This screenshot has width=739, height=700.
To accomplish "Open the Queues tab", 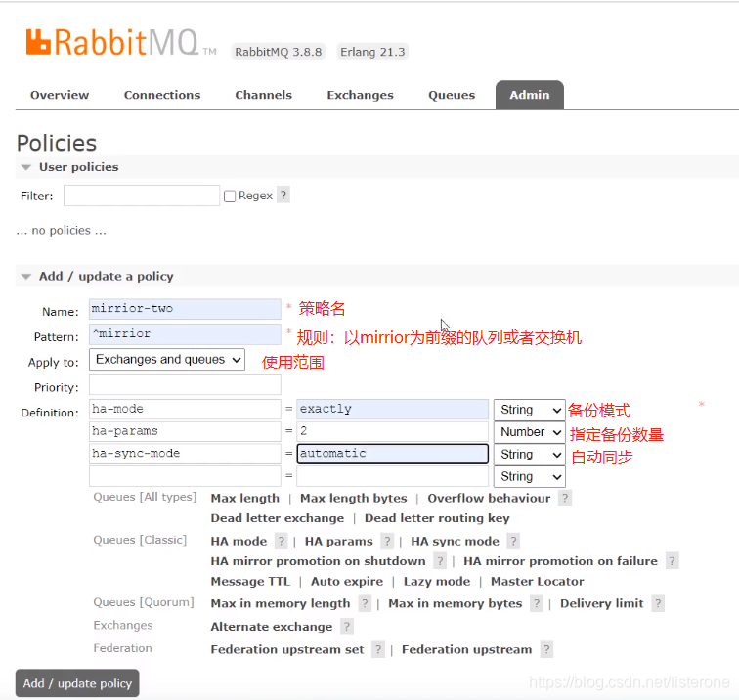I will 452,95.
